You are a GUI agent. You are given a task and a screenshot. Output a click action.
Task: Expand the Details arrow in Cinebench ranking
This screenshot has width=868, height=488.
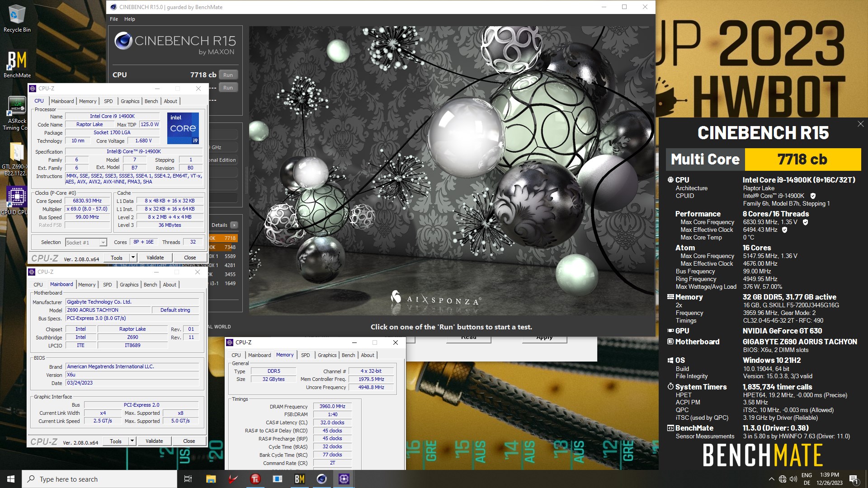point(234,225)
